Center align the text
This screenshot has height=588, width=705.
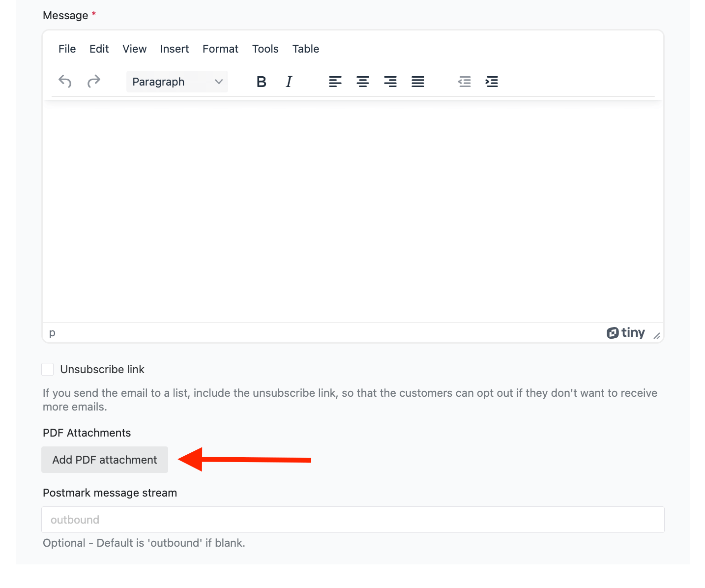(x=363, y=82)
